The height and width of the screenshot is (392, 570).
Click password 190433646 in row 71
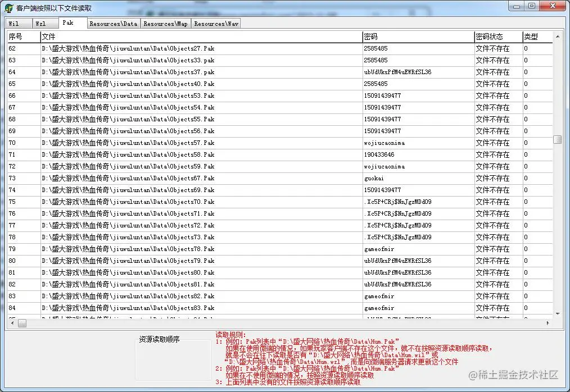coord(379,155)
